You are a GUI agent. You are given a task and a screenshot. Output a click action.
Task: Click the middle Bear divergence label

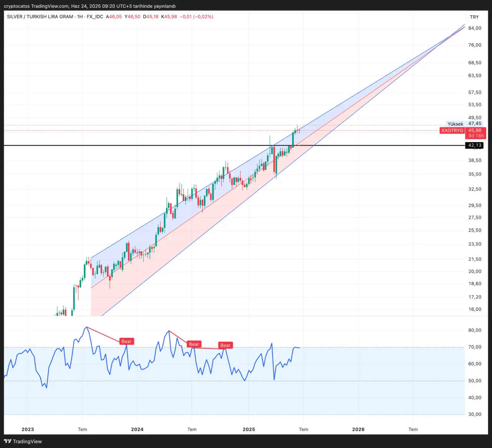194,344
